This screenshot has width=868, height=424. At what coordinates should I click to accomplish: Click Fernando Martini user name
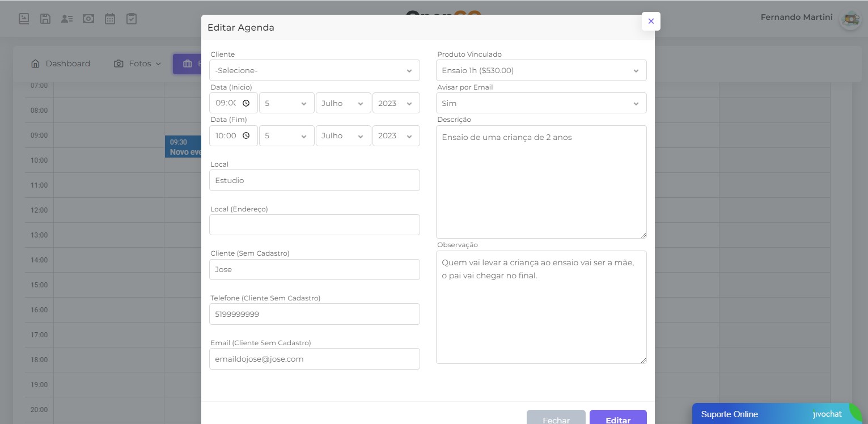[x=796, y=17]
